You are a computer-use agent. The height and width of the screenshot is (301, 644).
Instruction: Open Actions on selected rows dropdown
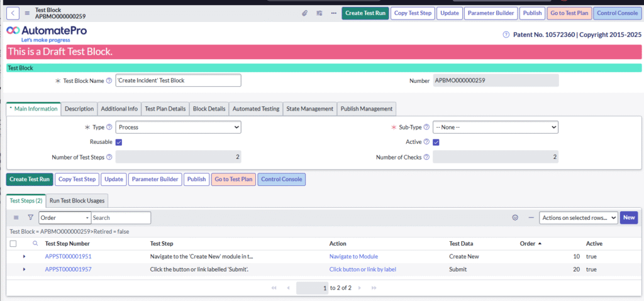point(578,217)
